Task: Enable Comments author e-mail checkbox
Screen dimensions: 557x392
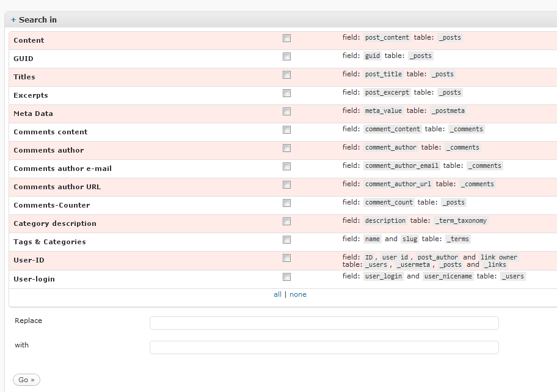Action: pyautogui.click(x=286, y=166)
